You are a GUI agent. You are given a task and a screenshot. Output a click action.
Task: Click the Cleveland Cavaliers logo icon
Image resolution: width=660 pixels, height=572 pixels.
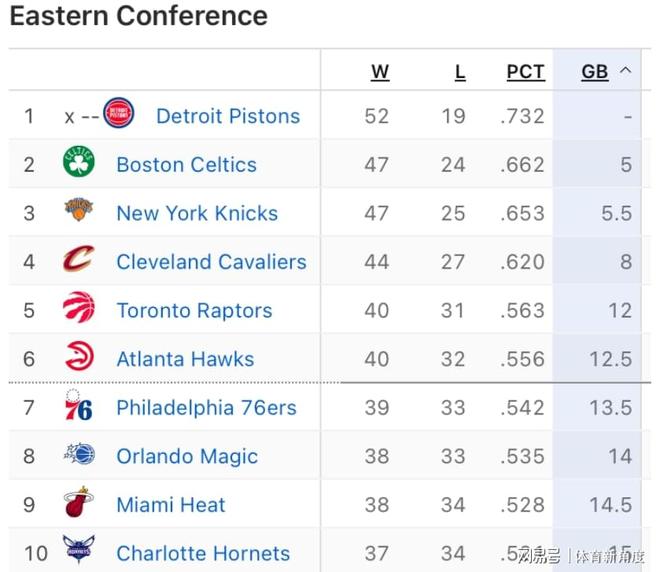point(79,260)
